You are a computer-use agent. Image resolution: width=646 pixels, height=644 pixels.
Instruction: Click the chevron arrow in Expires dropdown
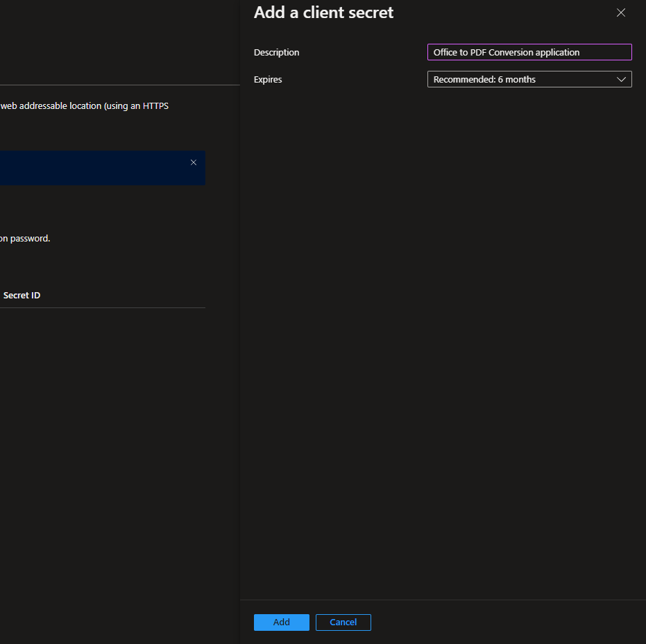point(621,79)
